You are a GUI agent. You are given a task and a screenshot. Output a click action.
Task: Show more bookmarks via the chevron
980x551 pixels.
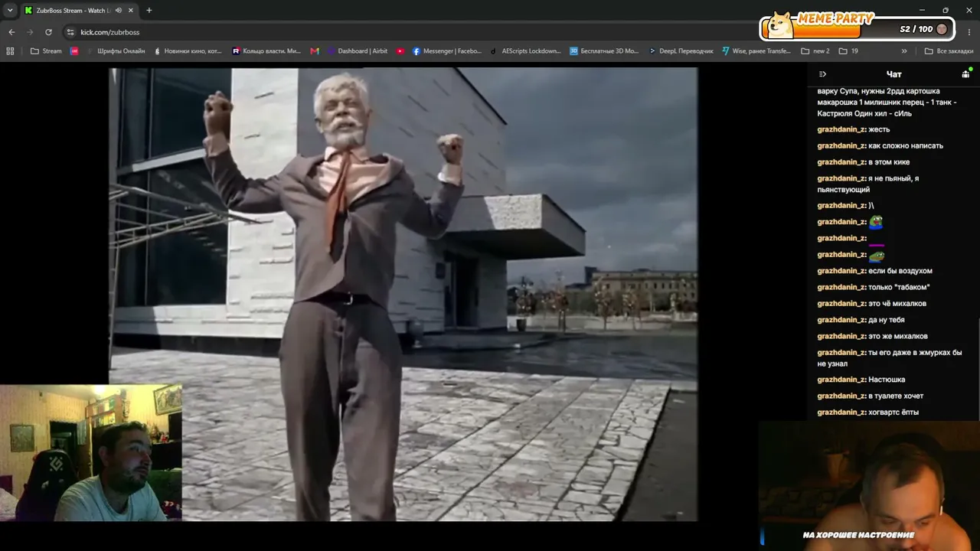[x=904, y=51]
